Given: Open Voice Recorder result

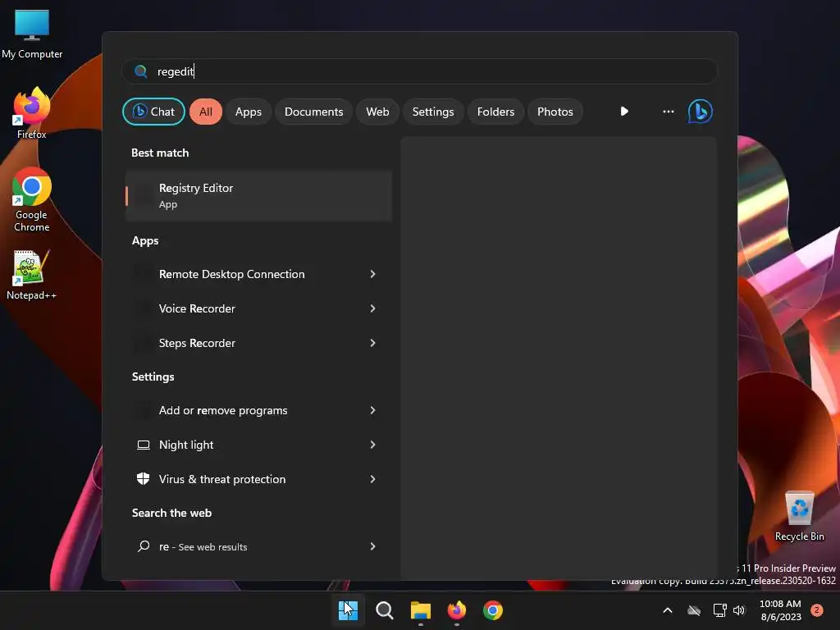Looking at the screenshot, I should (x=258, y=308).
